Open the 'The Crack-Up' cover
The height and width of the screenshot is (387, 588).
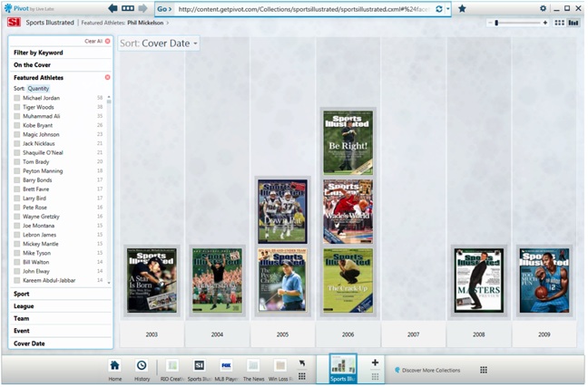[x=348, y=281]
